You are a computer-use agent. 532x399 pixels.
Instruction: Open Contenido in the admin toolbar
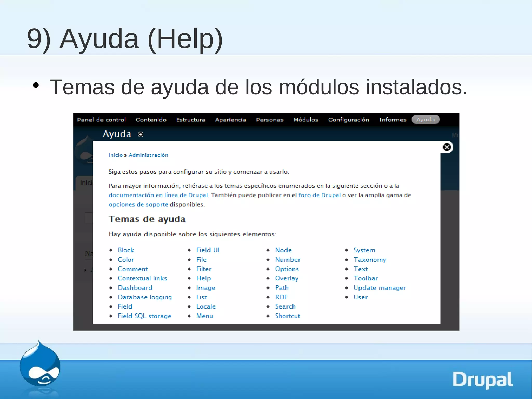[151, 120]
